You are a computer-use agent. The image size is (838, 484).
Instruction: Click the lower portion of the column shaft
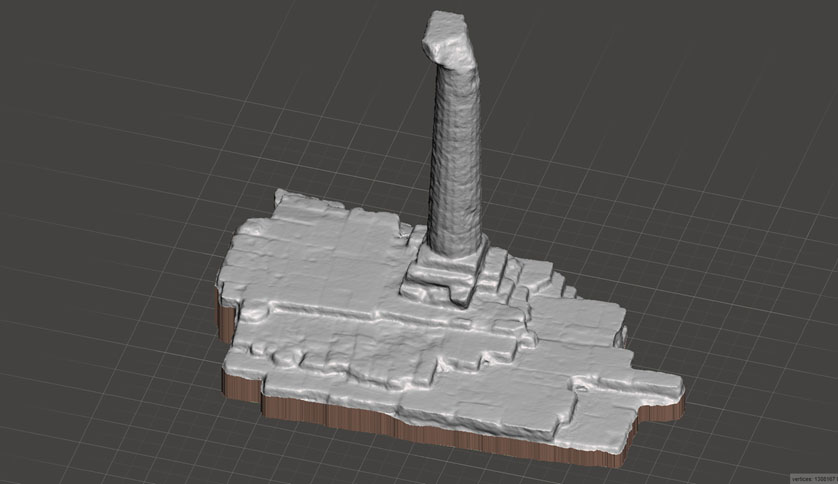[x=457, y=215]
